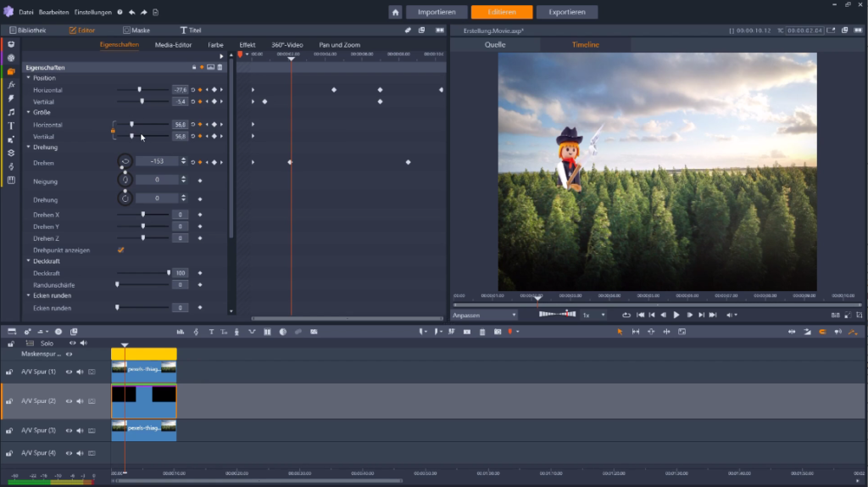This screenshot has height=487, width=868.
Task: Reset the Drehen rotation value icon
Action: [193, 162]
